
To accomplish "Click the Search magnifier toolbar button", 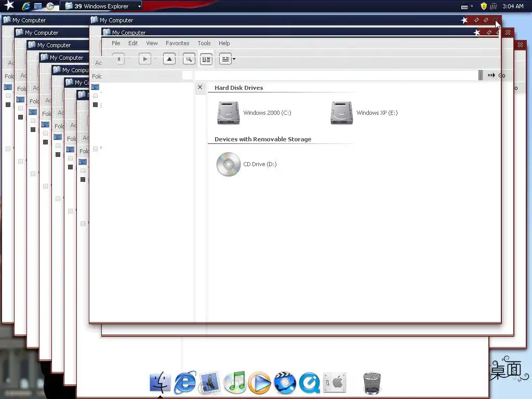I will 189,59.
